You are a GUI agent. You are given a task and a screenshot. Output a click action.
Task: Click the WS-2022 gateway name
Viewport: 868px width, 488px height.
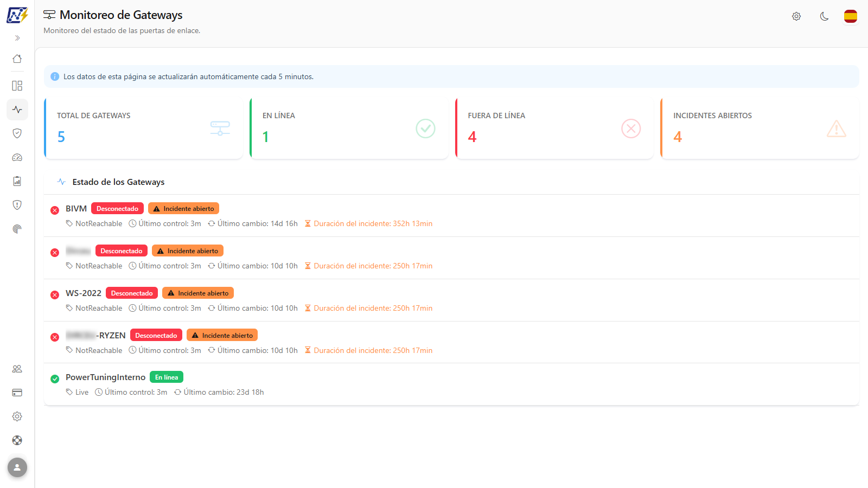pos(84,293)
